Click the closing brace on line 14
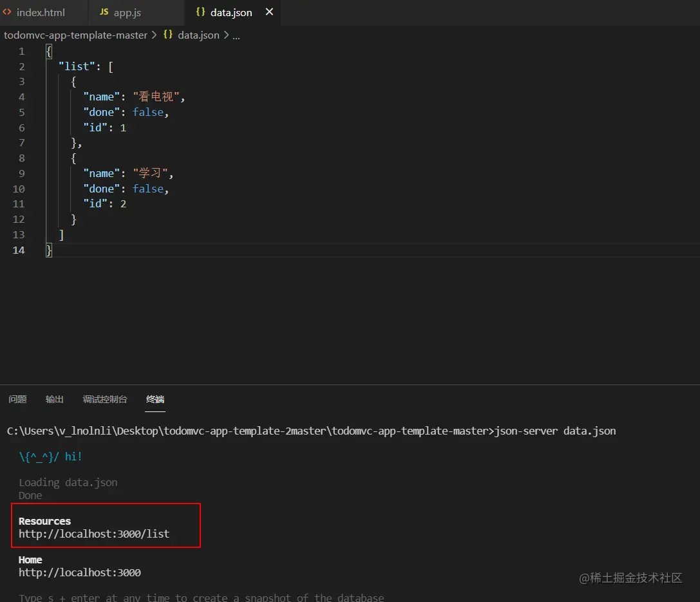 point(49,250)
